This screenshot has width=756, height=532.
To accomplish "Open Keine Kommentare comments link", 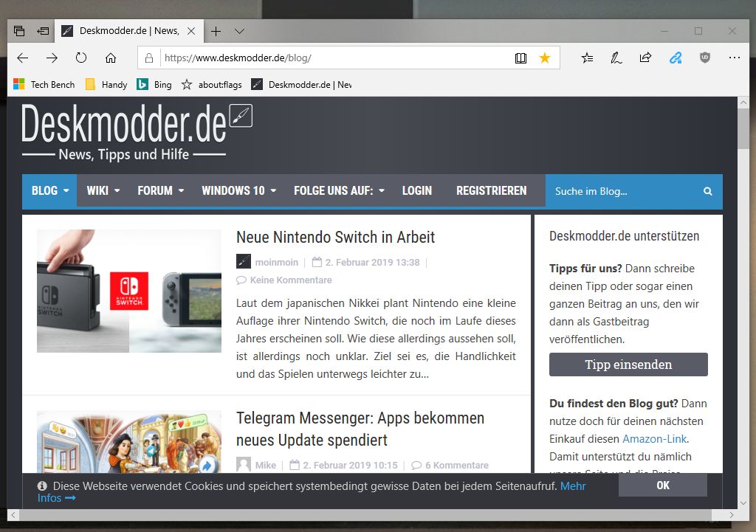I will pos(291,280).
